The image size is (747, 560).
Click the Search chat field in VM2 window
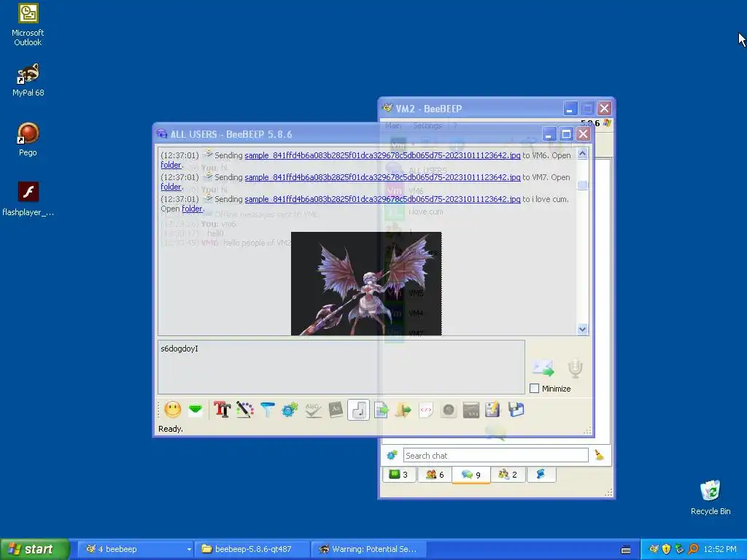point(495,455)
